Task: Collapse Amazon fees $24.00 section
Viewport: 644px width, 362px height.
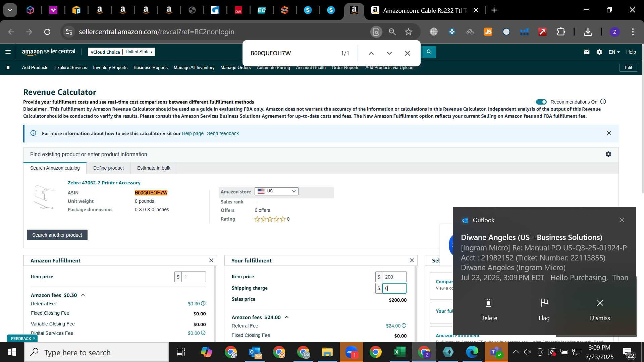Action: click(287, 317)
